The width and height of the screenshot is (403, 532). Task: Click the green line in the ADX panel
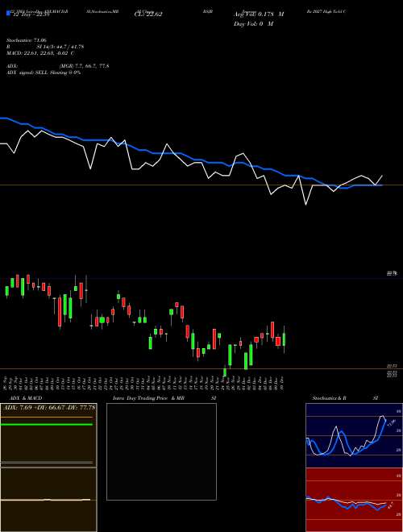(x=47, y=425)
